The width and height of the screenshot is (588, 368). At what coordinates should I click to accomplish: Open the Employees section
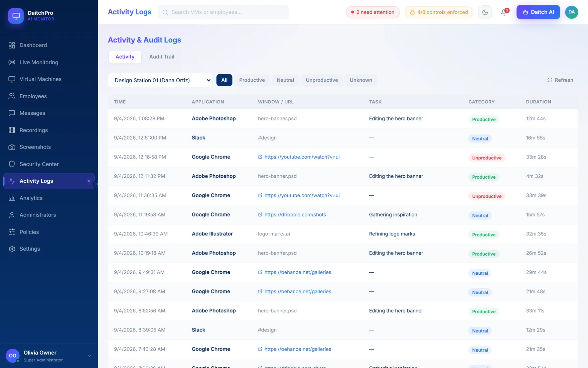coord(49,96)
